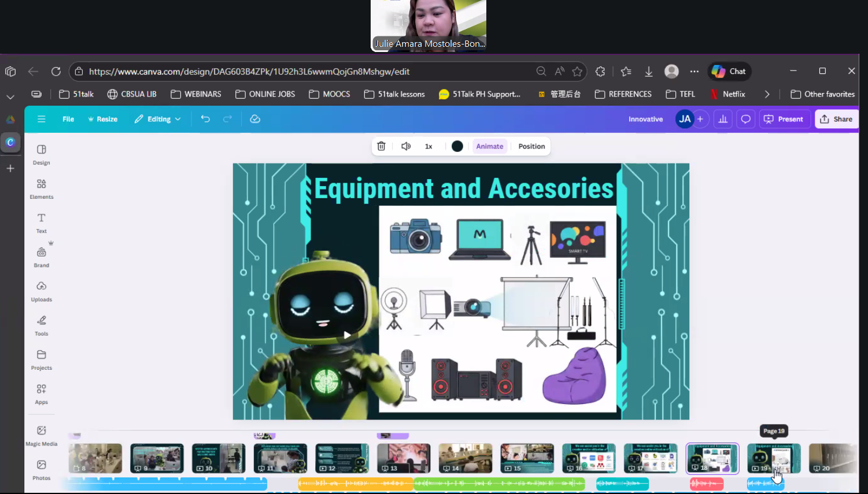Open the Elements panel in sidebar

[41, 188]
